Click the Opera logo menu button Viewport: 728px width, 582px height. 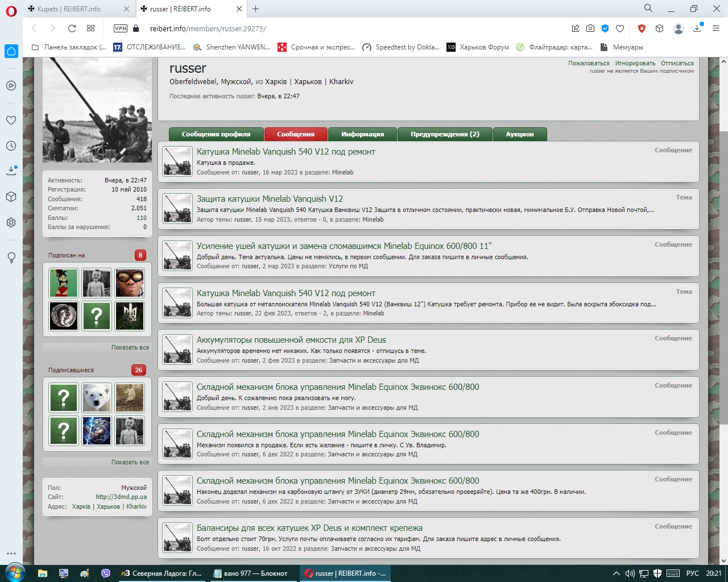tap(11, 10)
